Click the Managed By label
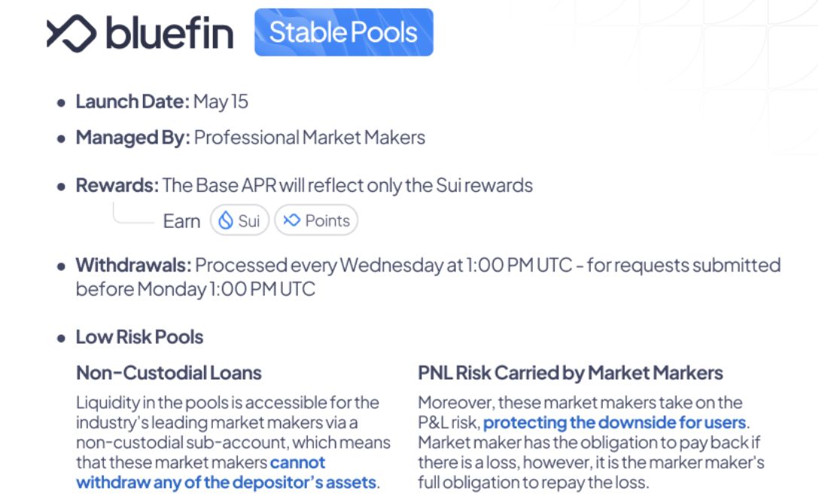 (132, 138)
